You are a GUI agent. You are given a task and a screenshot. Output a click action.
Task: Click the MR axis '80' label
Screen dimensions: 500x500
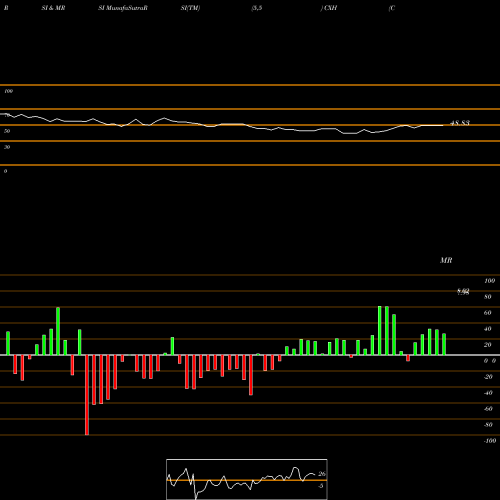click(x=488, y=297)
